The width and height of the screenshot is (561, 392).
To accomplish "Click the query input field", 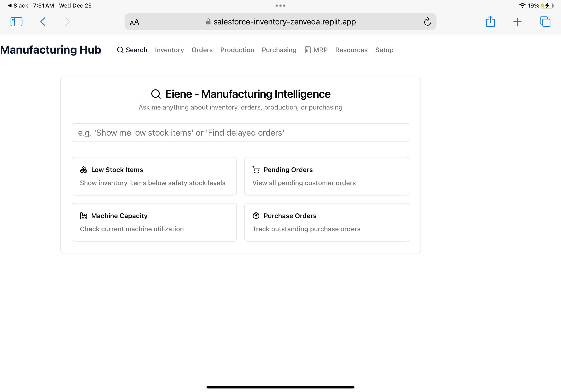I will tap(240, 133).
